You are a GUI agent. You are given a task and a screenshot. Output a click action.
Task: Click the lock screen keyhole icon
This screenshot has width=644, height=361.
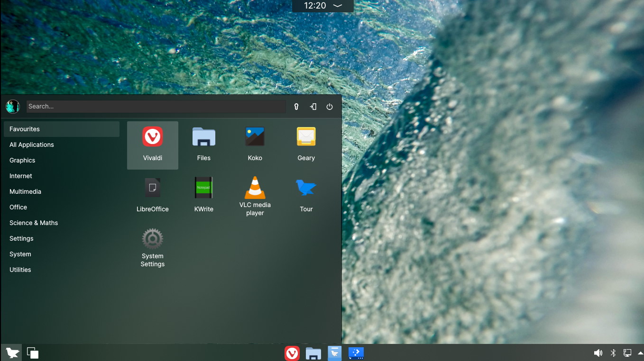tap(296, 107)
